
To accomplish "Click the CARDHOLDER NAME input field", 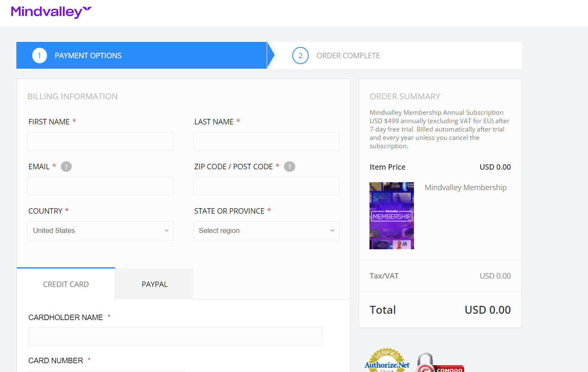I will (x=175, y=336).
